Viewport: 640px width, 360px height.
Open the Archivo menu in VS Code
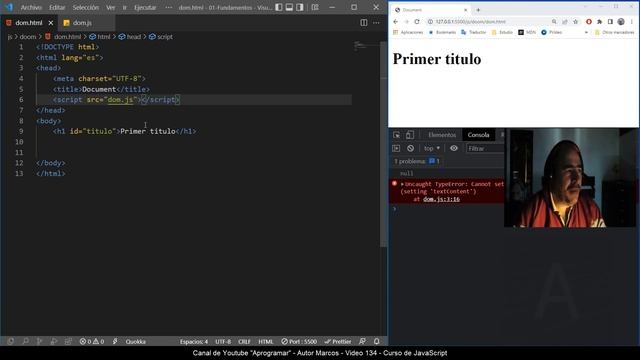pos(31,7)
